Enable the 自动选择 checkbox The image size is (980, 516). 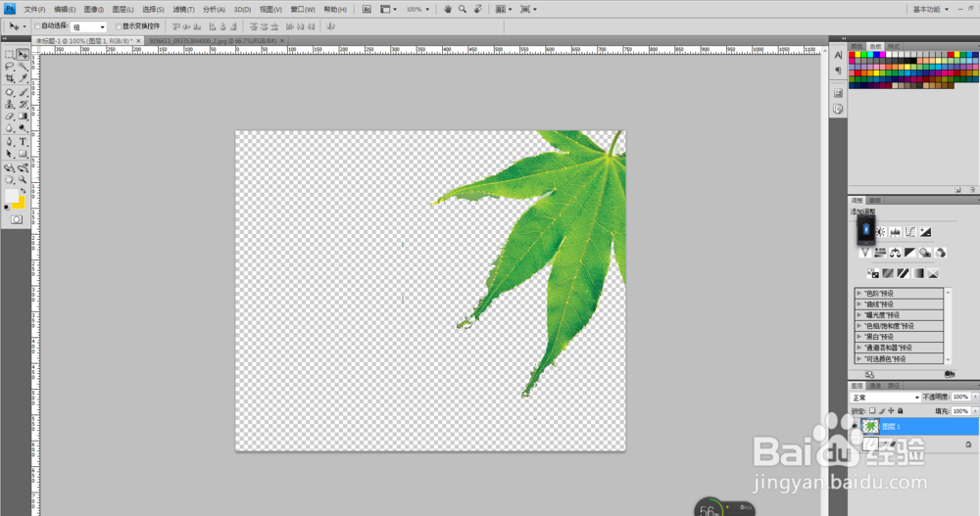(37, 26)
